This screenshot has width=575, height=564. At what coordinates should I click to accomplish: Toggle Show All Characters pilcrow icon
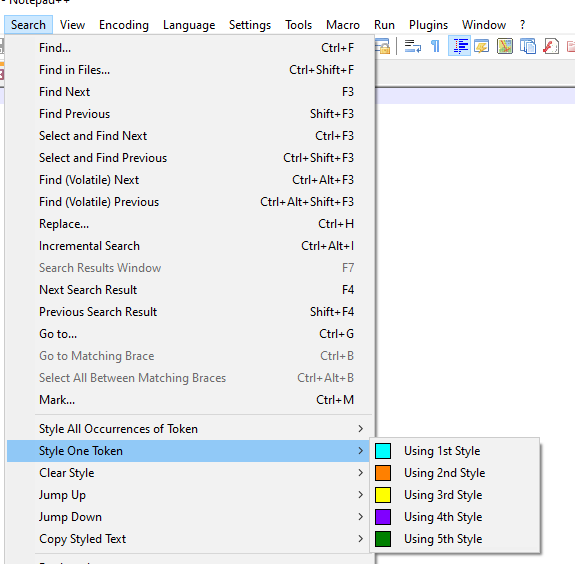click(435, 47)
